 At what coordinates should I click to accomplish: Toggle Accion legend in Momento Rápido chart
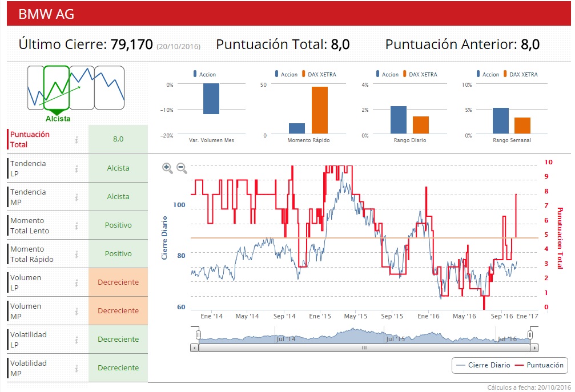[287, 74]
